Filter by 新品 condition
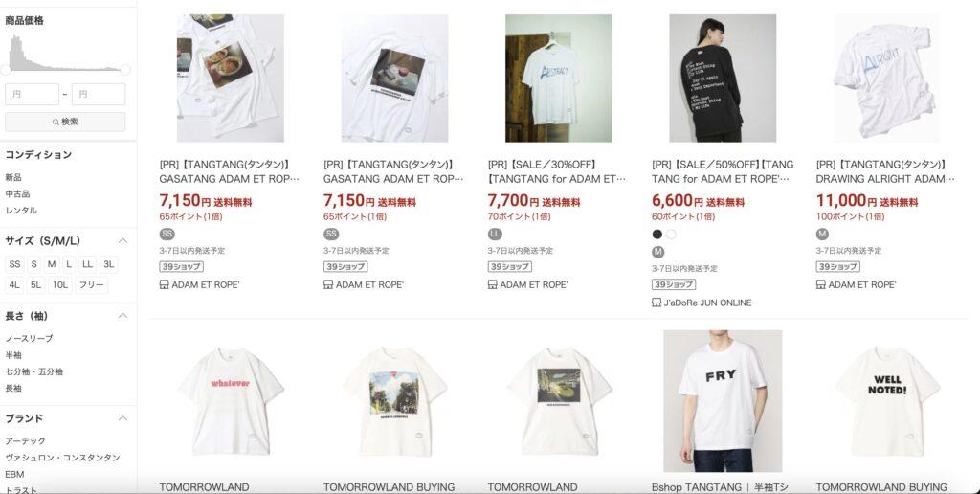Screen dimensions: 980x494 point(13,177)
